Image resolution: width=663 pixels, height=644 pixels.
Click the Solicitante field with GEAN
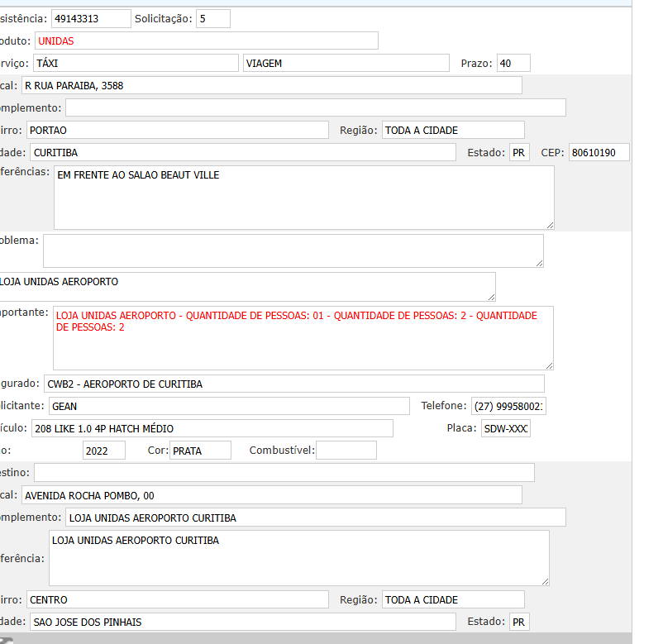click(229, 406)
